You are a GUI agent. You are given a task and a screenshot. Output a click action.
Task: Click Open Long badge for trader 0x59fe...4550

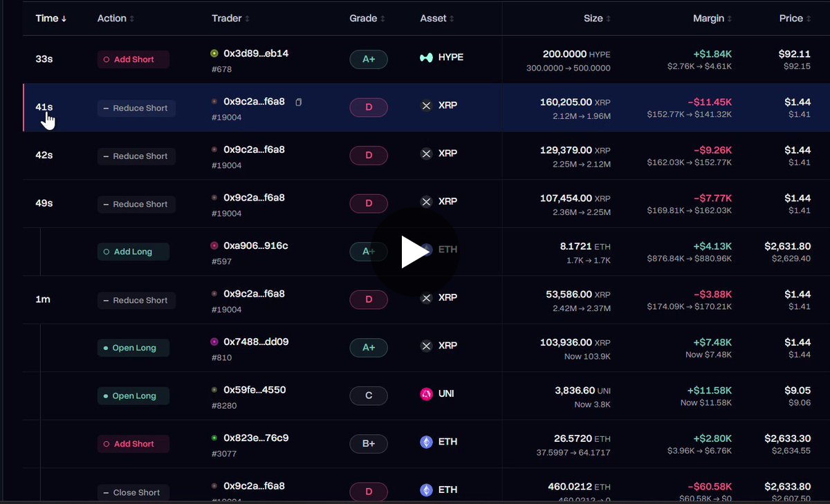[x=133, y=396]
